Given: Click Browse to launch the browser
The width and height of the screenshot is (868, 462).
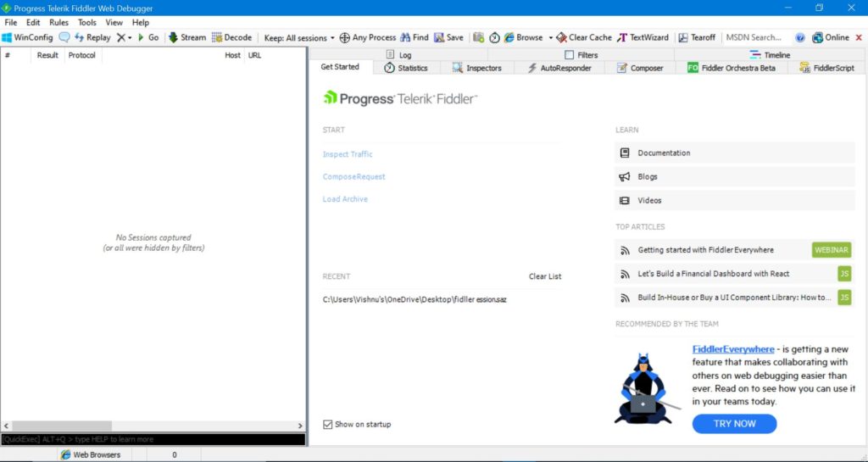Looking at the screenshot, I should [523, 37].
